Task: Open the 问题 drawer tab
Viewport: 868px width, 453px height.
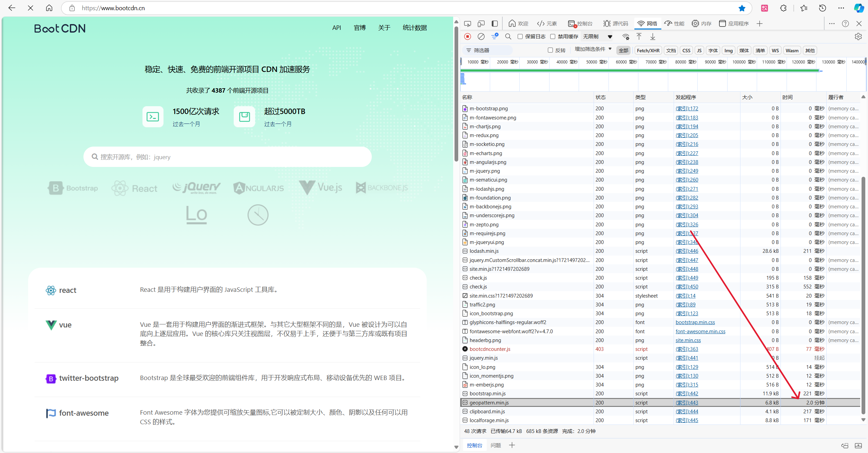Action: click(496, 445)
